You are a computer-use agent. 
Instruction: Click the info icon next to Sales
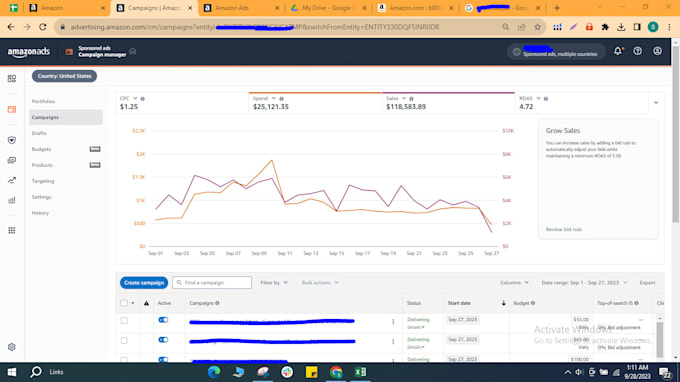pyautogui.click(x=411, y=99)
